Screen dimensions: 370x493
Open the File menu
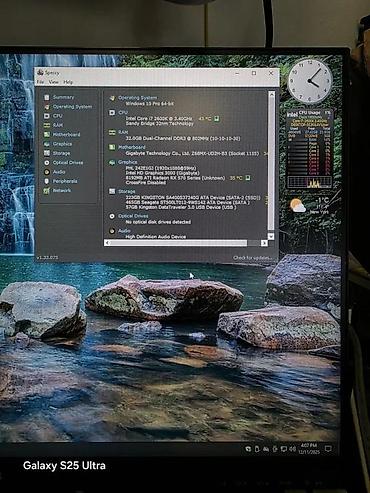(x=40, y=82)
